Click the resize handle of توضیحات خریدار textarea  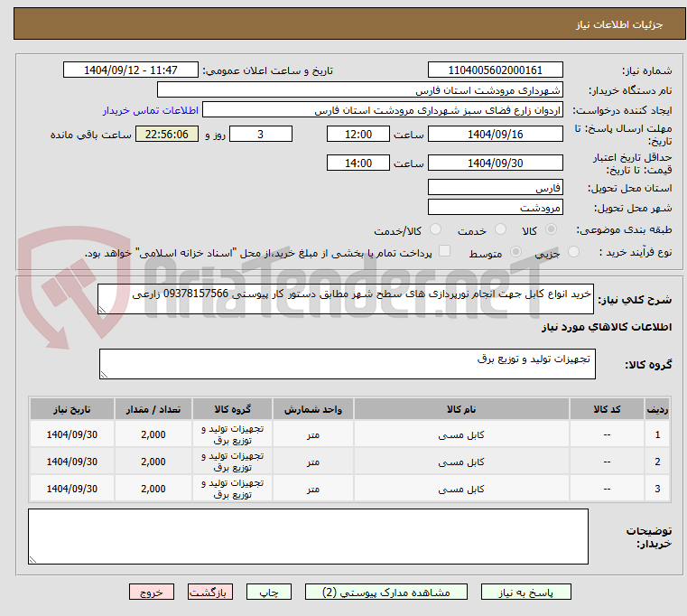click(32, 559)
